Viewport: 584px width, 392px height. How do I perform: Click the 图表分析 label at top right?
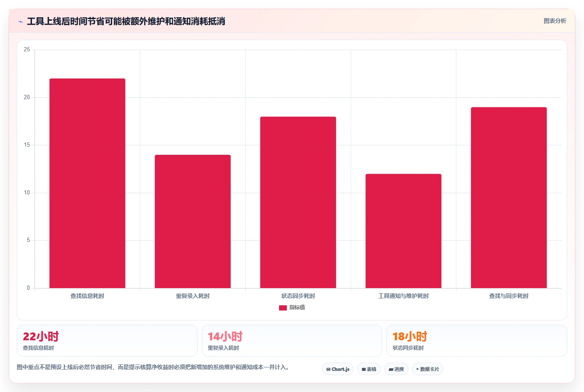coord(555,21)
